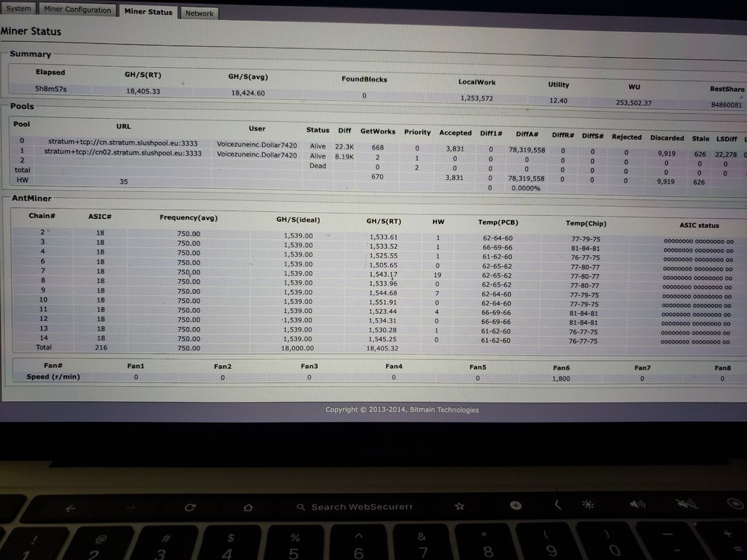Image resolution: width=747 pixels, height=560 pixels.
Task: Switch to the System tab
Action: point(18,8)
